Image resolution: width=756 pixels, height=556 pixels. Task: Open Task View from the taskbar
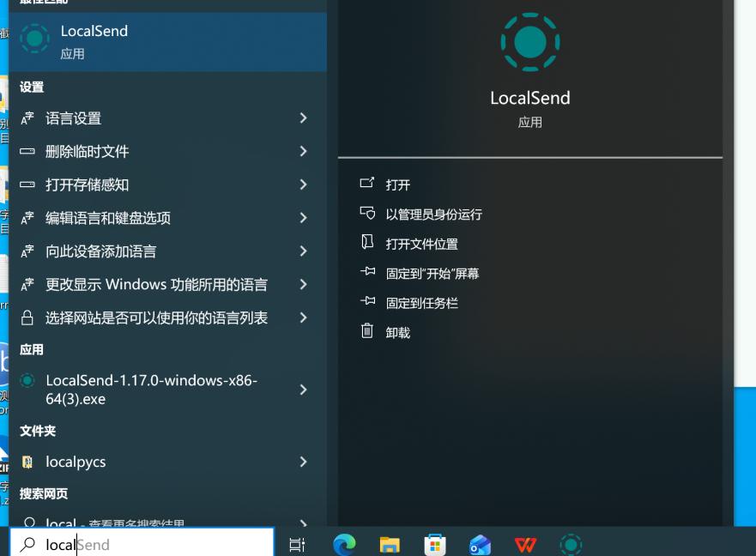tap(297, 545)
